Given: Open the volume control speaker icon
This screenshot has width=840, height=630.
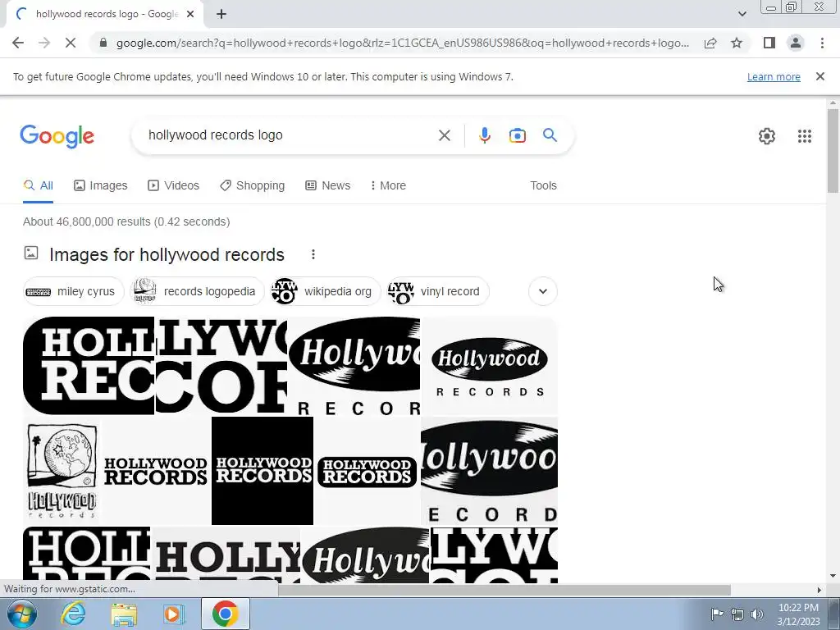Looking at the screenshot, I should click(757, 614).
